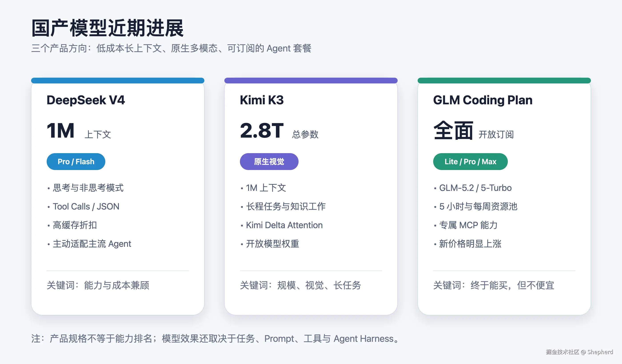
Task: Click the 2.8T 总参数 headline figure
Action: click(x=279, y=131)
